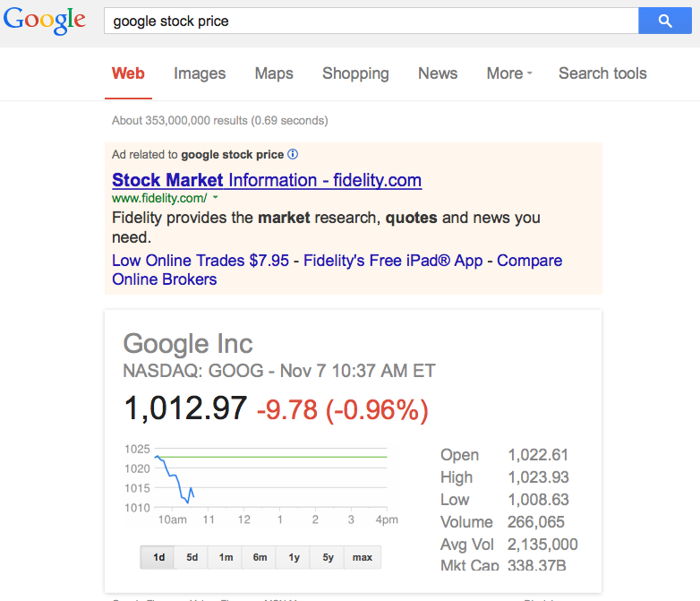This screenshot has height=601, width=700.
Task: Show the 1y chart range
Action: (x=294, y=557)
